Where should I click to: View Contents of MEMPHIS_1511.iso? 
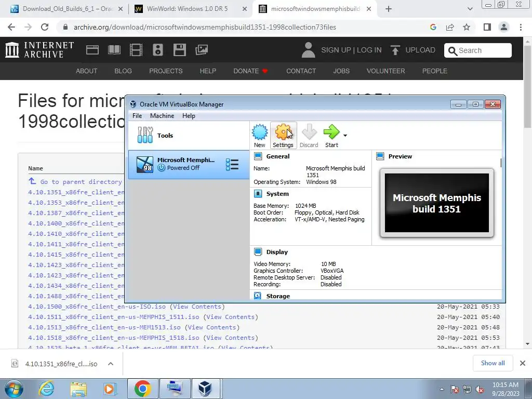(x=230, y=317)
